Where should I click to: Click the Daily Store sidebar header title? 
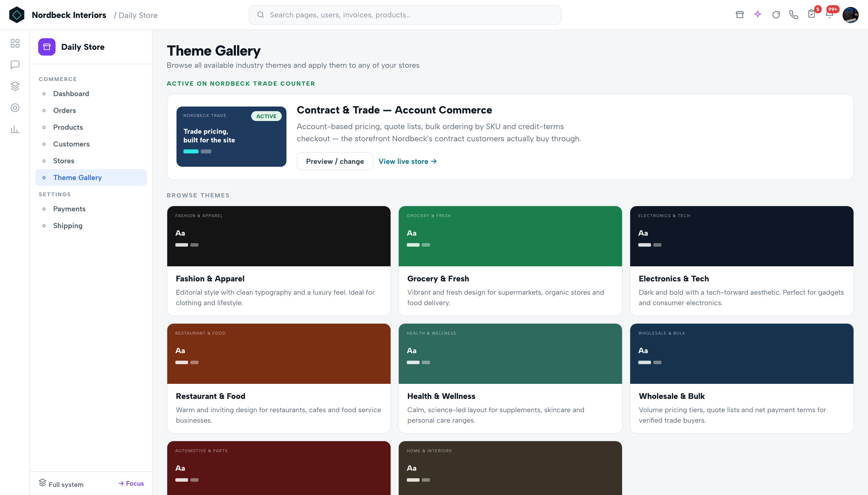pyautogui.click(x=83, y=47)
